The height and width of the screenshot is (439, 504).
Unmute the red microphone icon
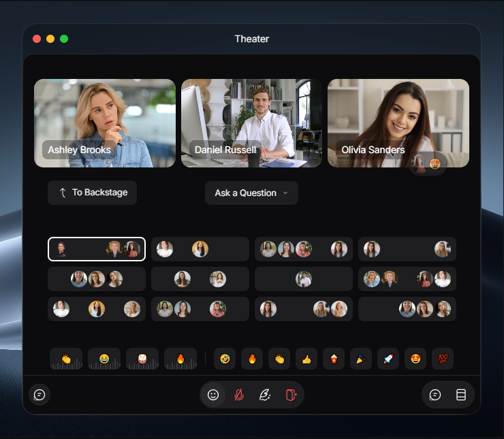click(x=239, y=395)
